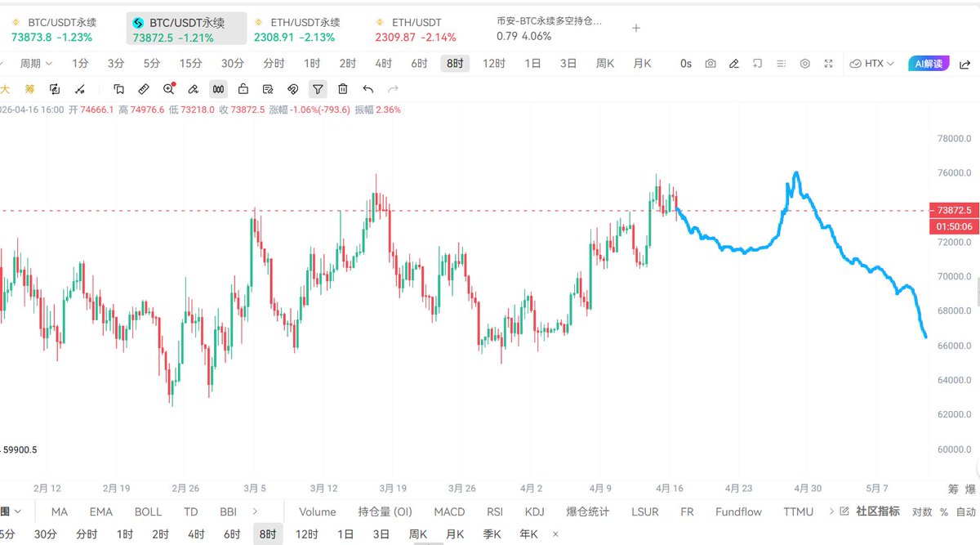
Task: Add a new symbol with plus button
Action: 635,28
